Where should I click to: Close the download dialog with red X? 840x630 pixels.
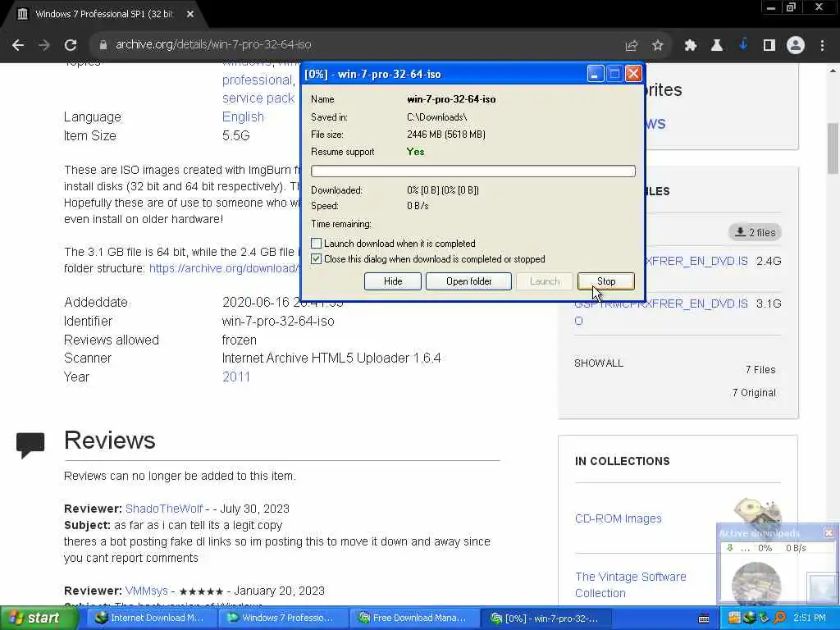click(633, 74)
